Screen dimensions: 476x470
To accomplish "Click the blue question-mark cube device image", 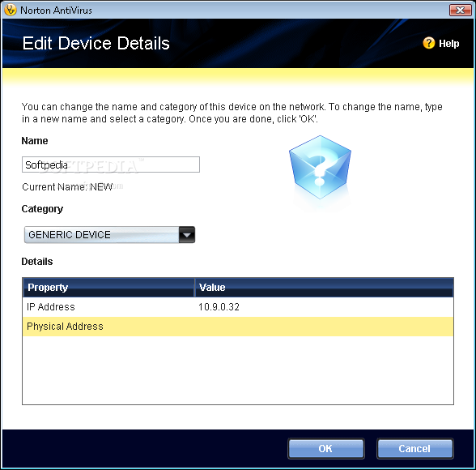I will tap(320, 168).
